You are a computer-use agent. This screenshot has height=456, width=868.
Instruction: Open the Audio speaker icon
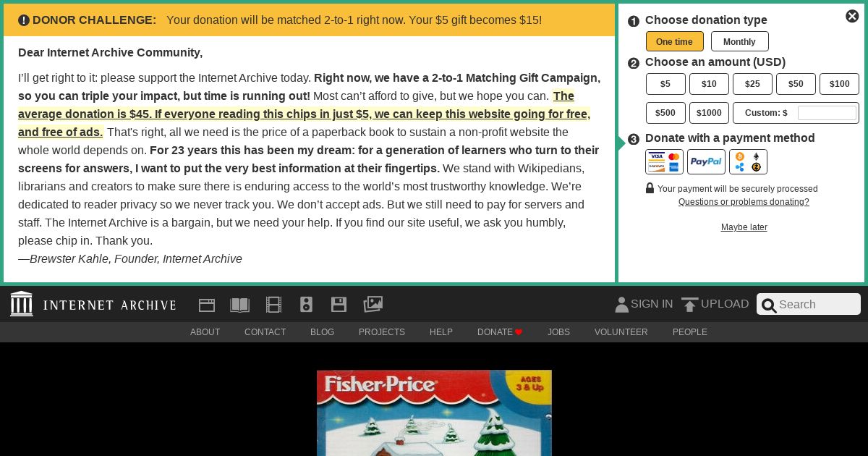(306, 305)
